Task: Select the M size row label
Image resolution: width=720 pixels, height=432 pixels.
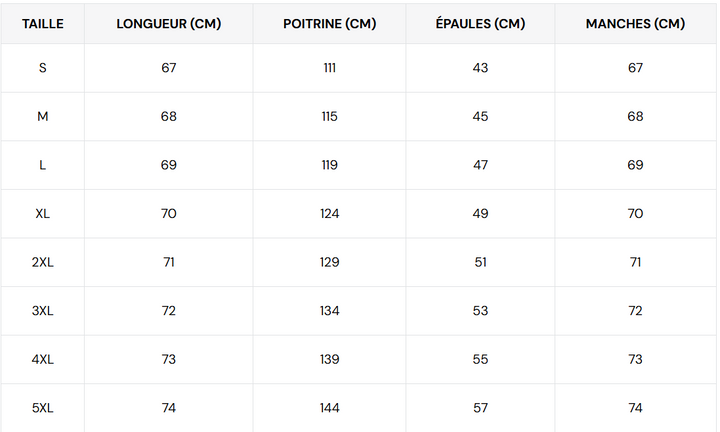Action: tap(42, 116)
